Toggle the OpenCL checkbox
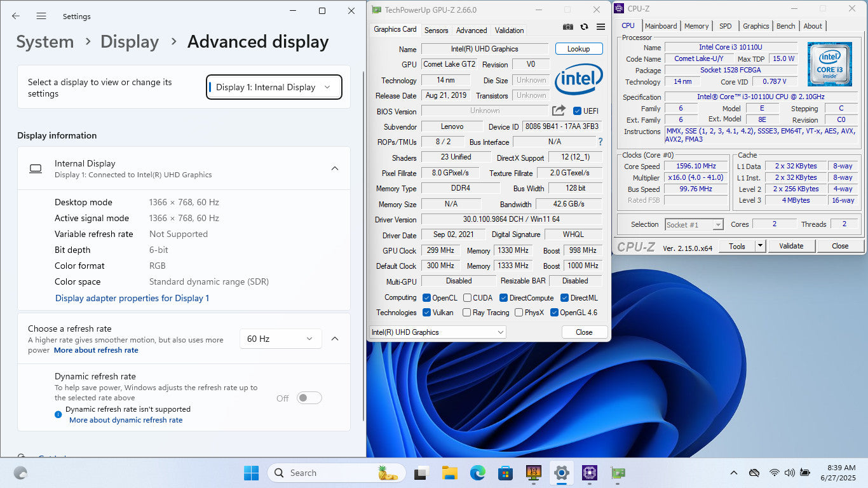This screenshot has width=868, height=488. pyautogui.click(x=428, y=297)
